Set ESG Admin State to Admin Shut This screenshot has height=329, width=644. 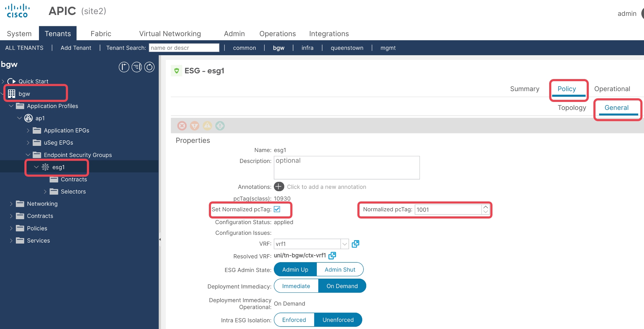point(340,269)
